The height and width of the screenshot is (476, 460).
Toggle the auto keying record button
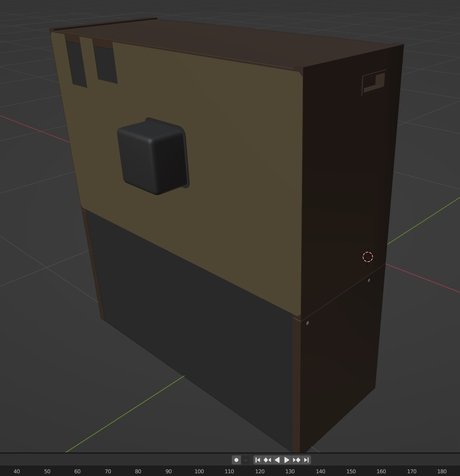coord(237,460)
